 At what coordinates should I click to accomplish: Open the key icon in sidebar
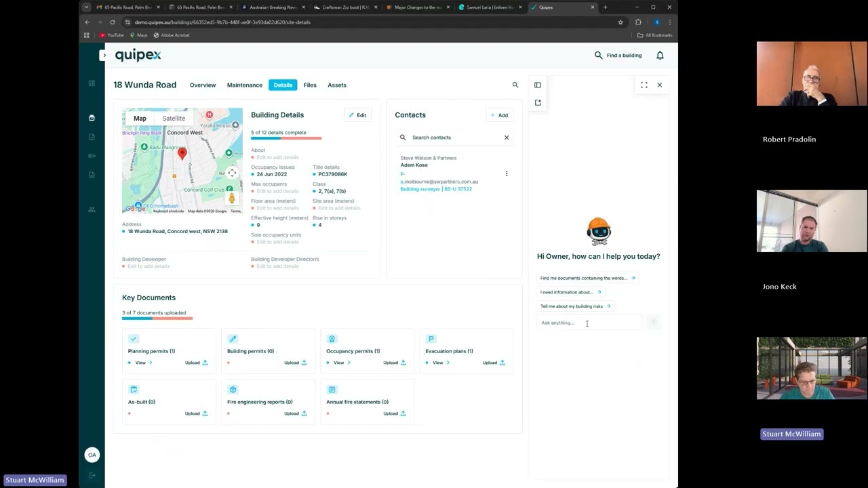(92, 156)
